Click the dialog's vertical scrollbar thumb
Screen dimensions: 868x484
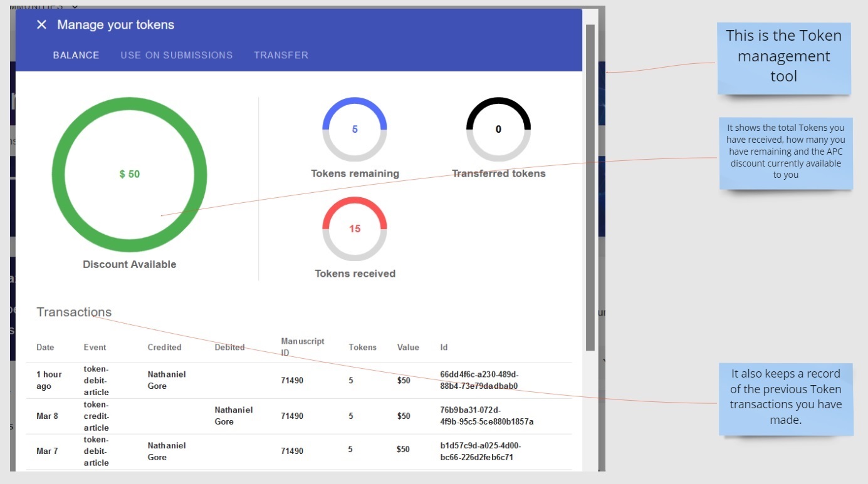(590, 188)
